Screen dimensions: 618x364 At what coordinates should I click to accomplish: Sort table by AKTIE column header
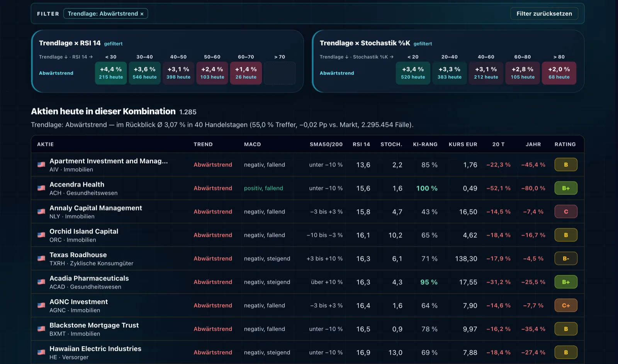click(x=45, y=144)
